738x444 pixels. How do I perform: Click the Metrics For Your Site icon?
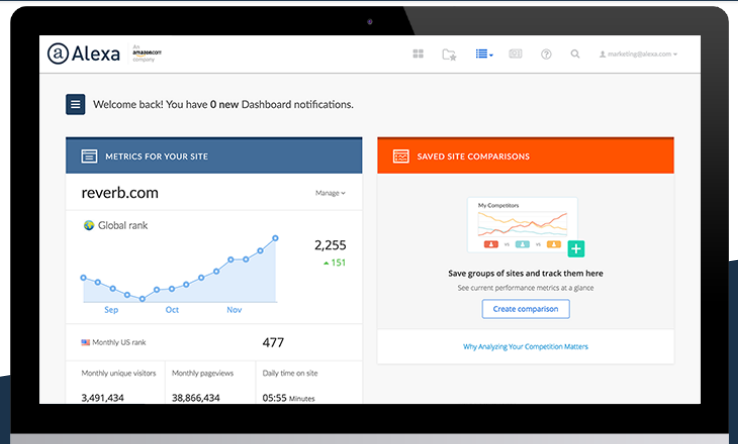89,156
